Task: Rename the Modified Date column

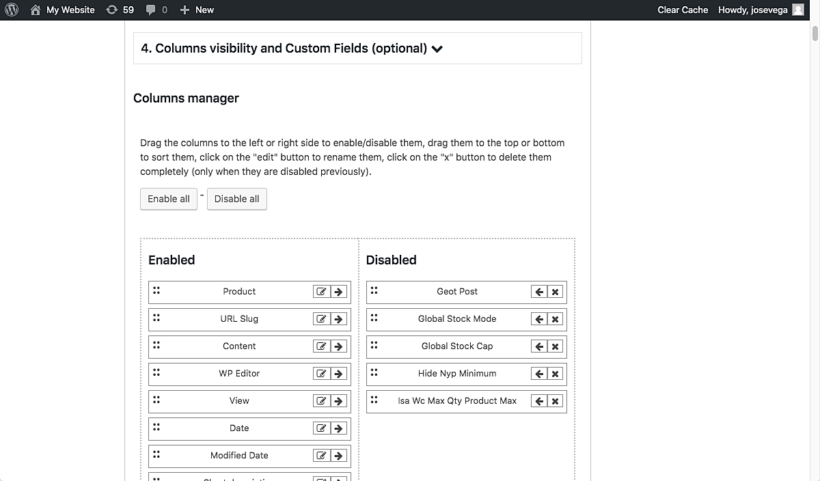Action: (322, 455)
